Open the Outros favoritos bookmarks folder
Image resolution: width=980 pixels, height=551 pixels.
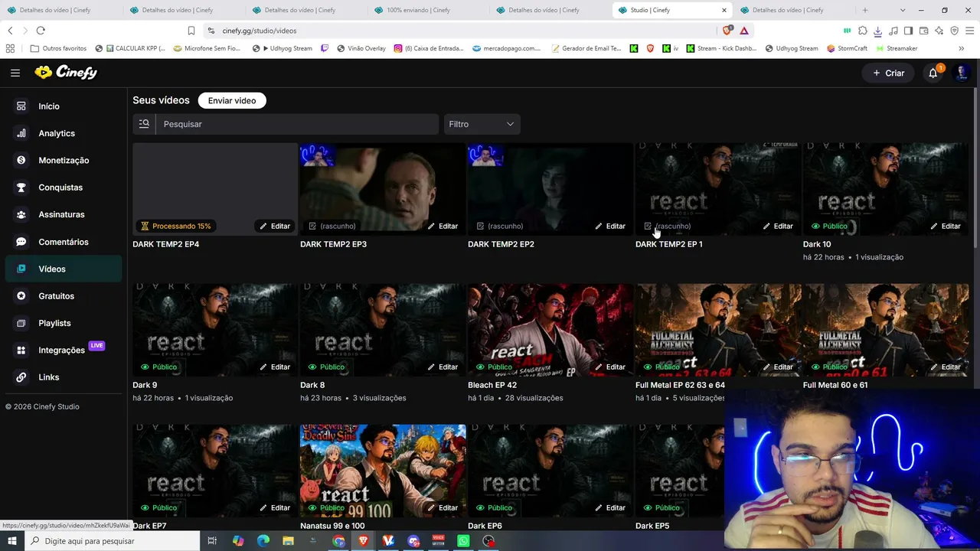pyautogui.click(x=58, y=48)
